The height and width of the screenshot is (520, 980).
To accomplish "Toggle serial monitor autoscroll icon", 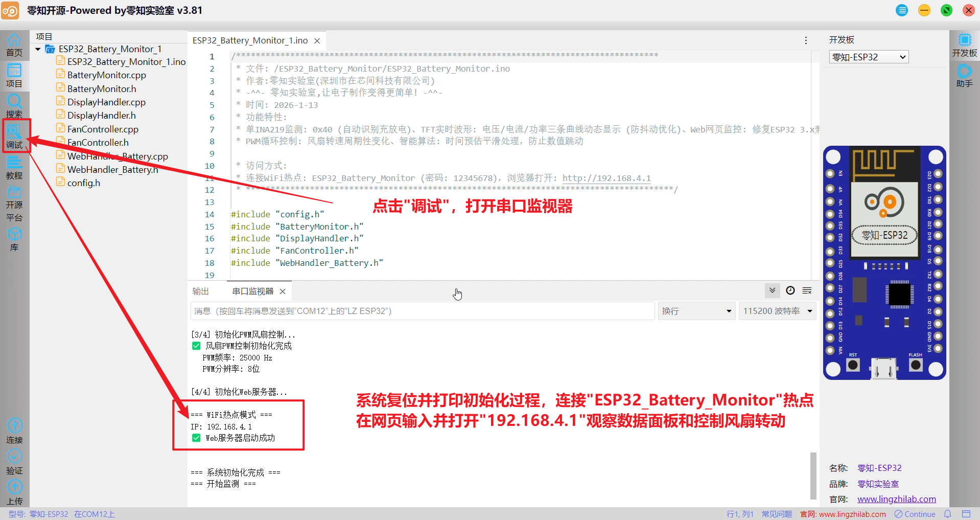I will click(x=773, y=290).
